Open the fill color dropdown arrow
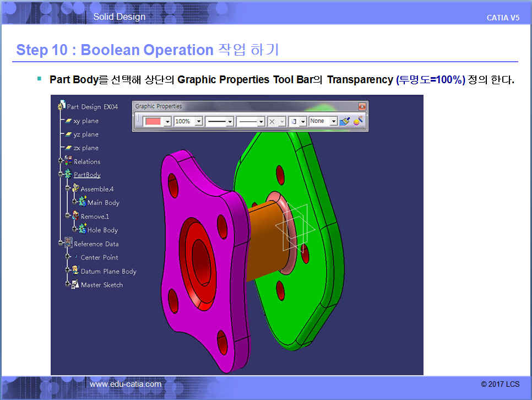 [167, 122]
